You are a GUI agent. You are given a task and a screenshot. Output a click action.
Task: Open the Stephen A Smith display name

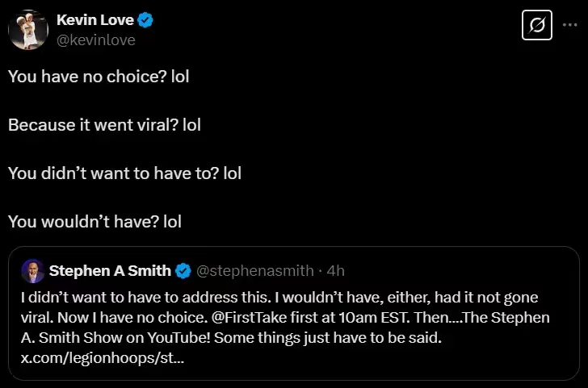[x=110, y=269]
